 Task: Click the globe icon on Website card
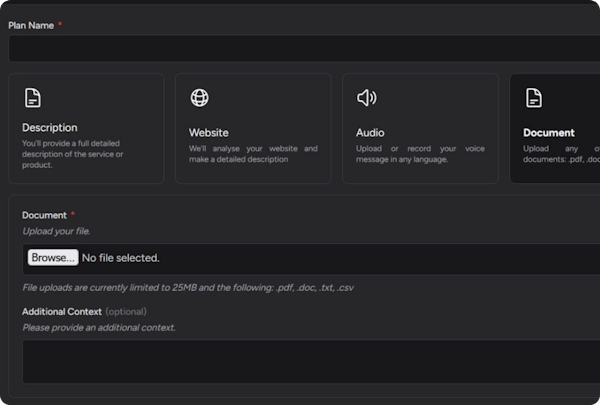200,98
